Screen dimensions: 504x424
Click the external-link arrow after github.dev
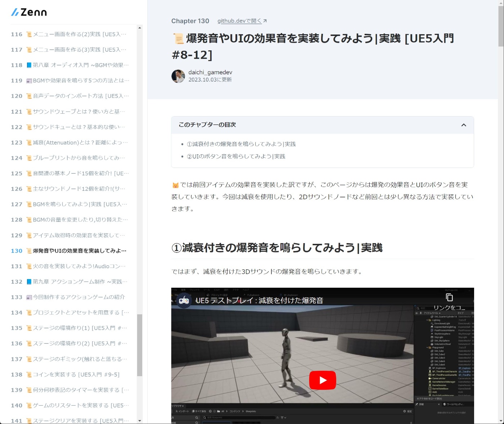tap(265, 20)
